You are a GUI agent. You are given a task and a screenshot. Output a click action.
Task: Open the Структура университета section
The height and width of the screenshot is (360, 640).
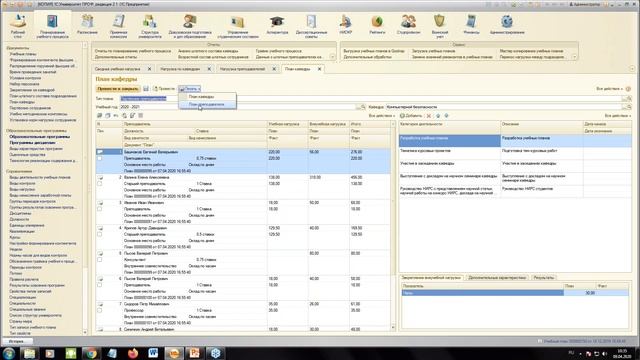click(x=149, y=25)
